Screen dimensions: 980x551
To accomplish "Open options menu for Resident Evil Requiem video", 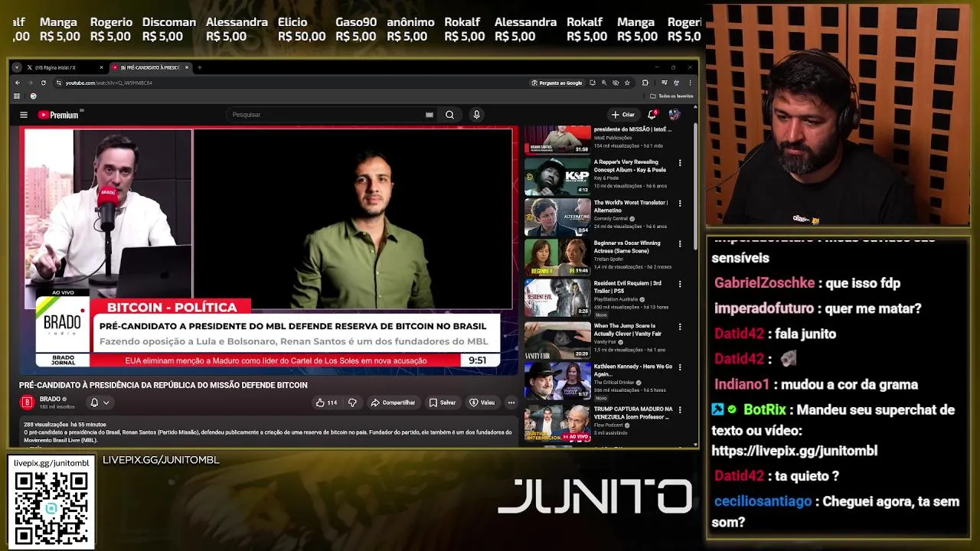I will [680, 284].
